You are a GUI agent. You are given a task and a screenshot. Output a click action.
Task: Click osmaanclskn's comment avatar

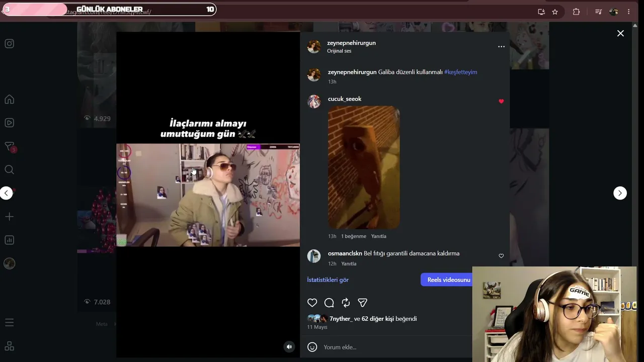(314, 256)
